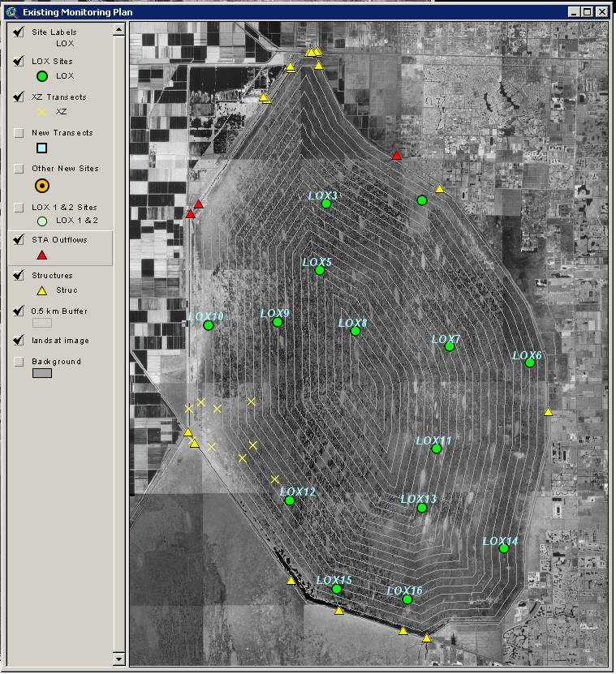Click the LOX10 green site marker
The image size is (616, 674).
tap(209, 325)
